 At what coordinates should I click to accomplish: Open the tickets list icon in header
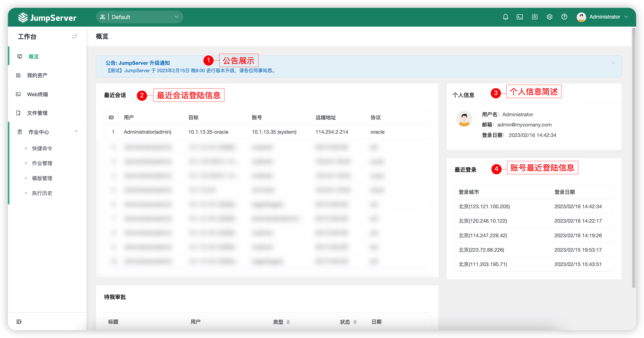534,17
